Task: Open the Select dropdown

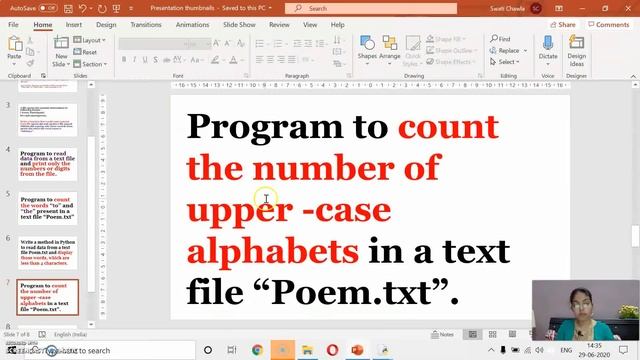Action: (505, 62)
